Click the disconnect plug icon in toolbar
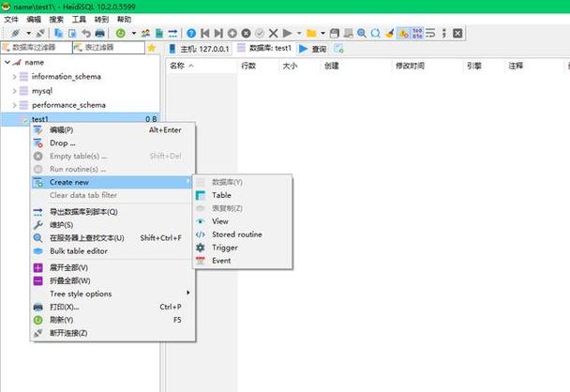Screen dimensions: 570x392 tap(40, 34)
